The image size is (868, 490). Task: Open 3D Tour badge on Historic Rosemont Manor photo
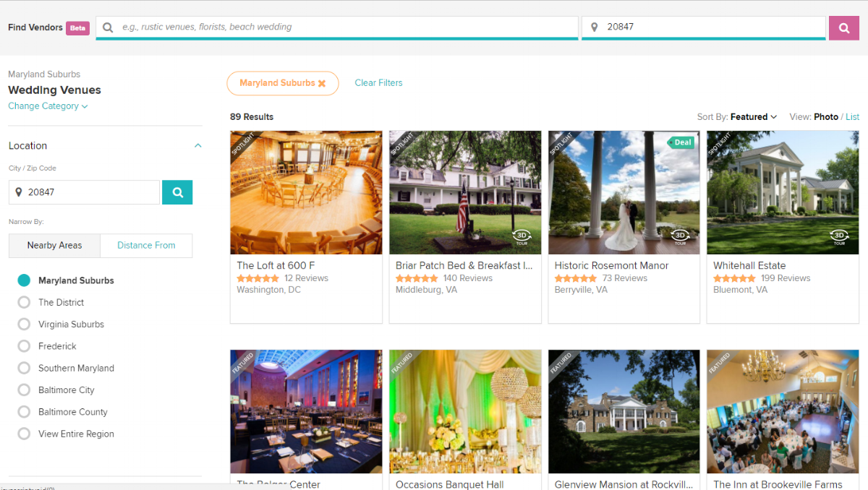coord(680,237)
